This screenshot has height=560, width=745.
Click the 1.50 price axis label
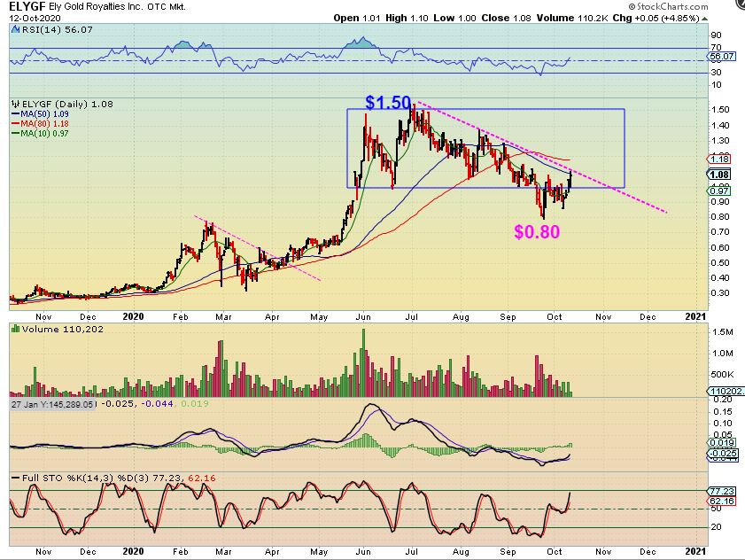click(721, 110)
